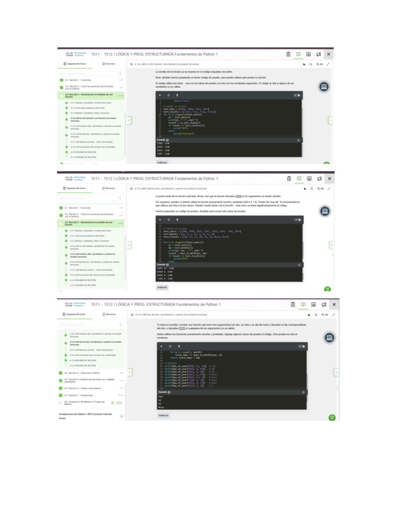Click the clipboard icon in the top screenshot header
The image size is (411, 532).
288,54
